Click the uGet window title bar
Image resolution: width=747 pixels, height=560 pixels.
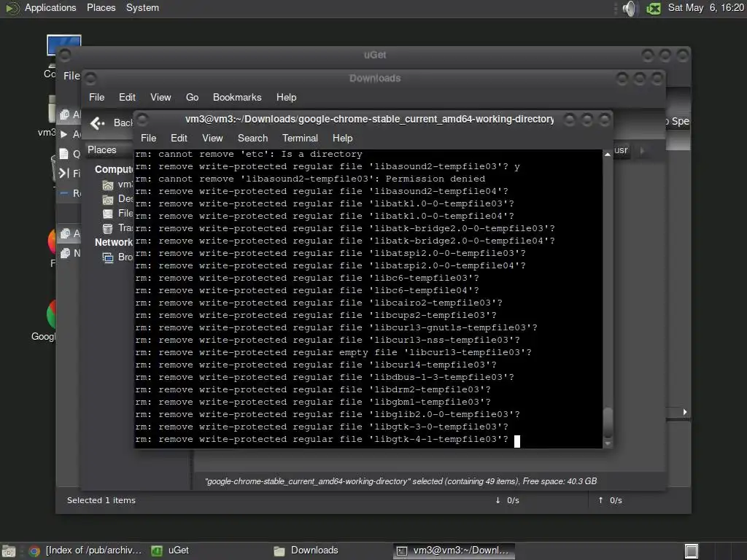pos(375,55)
